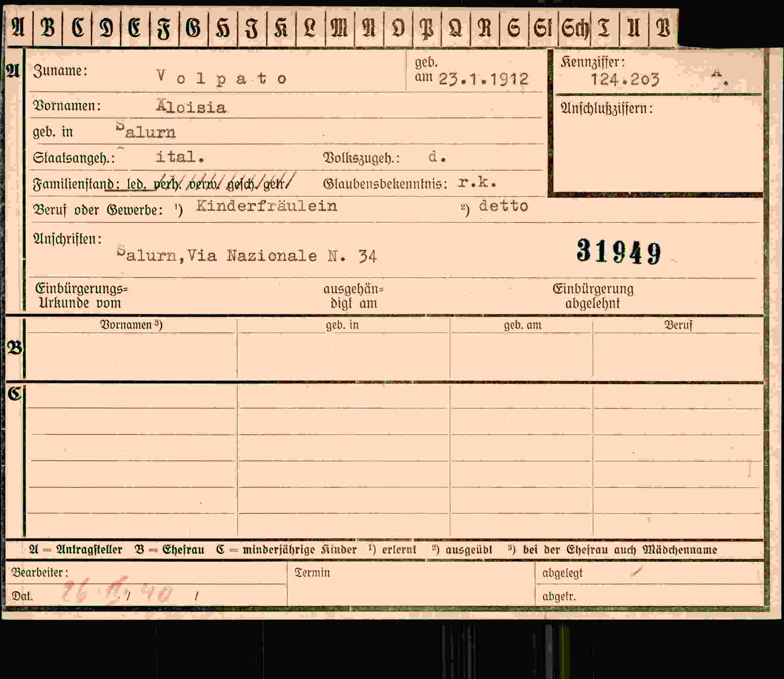Click the "Staatsangeh.:" label
This screenshot has width=784, height=679.
74,158
